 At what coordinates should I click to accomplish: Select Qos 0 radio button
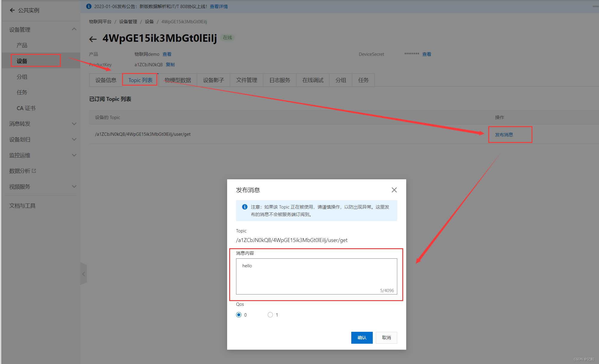click(x=239, y=315)
